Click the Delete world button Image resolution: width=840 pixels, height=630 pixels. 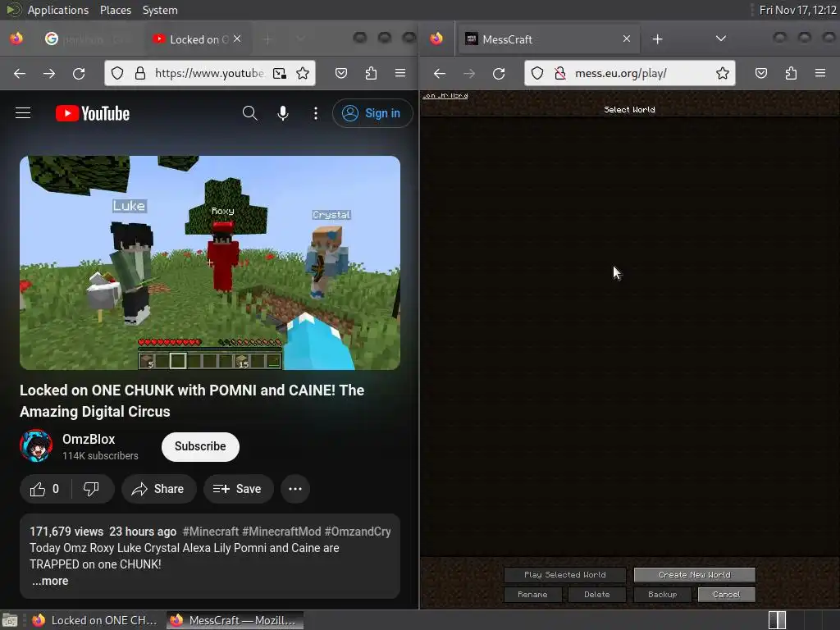coord(597,595)
